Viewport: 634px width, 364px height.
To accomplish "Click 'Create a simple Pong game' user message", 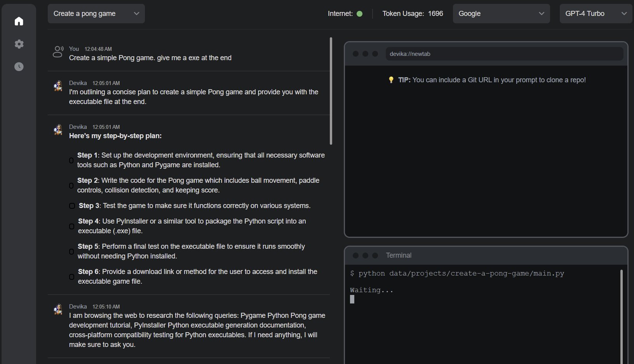I will pyautogui.click(x=150, y=58).
